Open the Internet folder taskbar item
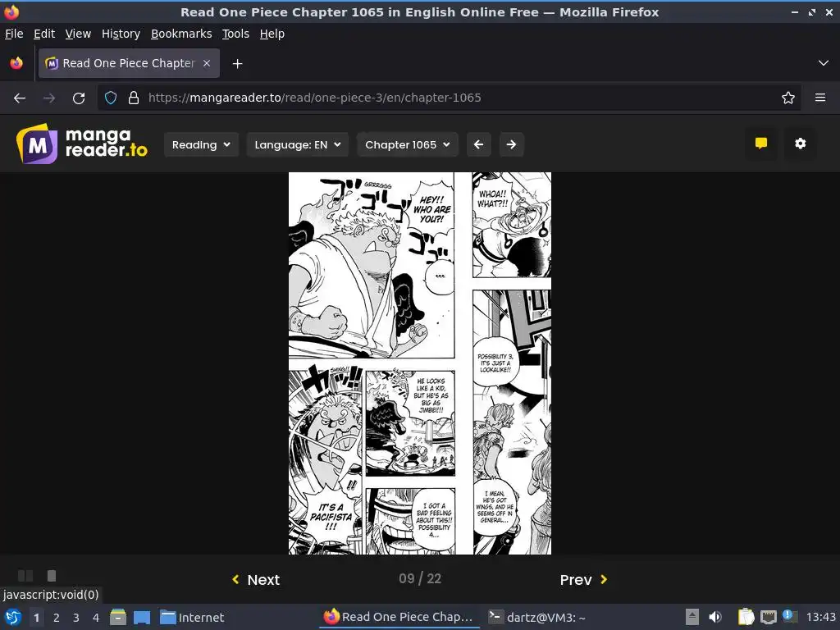Viewport: 840px width, 630px height. [x=192, y=617]
